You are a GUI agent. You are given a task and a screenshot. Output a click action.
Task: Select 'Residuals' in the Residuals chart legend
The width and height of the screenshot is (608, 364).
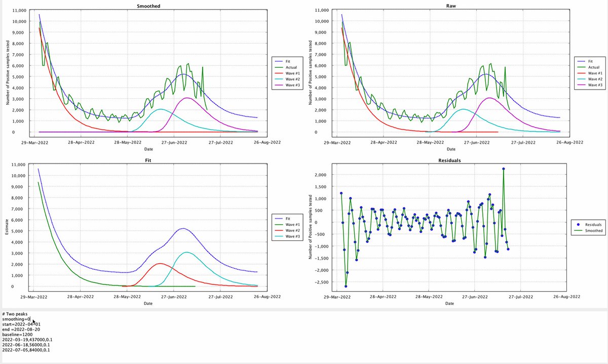593,224
